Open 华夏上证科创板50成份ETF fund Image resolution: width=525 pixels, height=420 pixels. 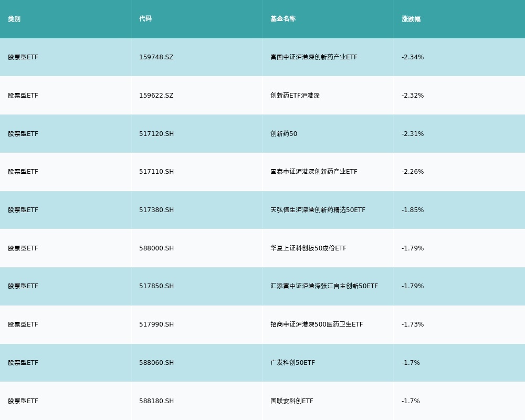tap(308, 248)
